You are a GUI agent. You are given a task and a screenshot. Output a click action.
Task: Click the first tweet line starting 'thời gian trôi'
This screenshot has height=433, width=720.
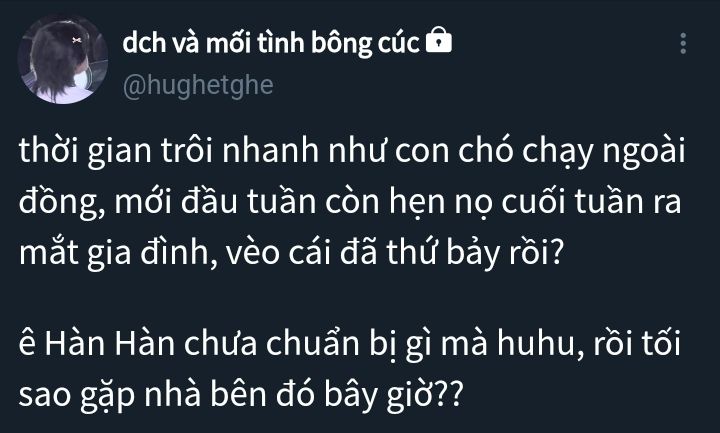click(352, 152)
